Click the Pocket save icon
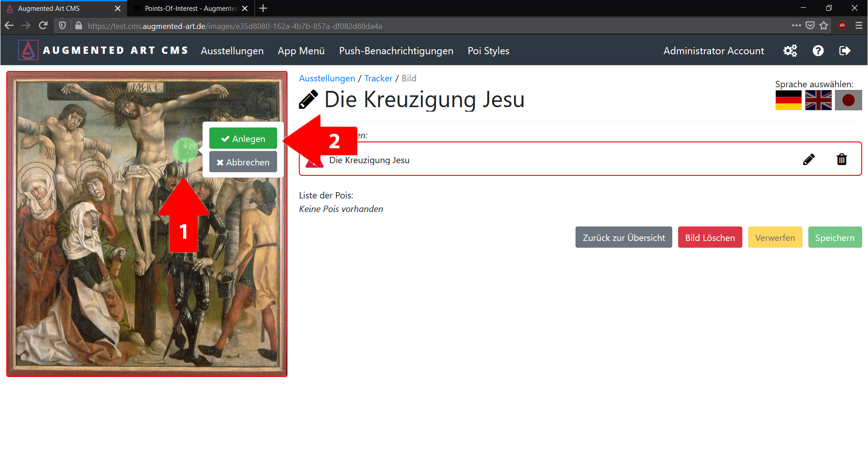The image size is (868, 471). (x=810, y=26)
